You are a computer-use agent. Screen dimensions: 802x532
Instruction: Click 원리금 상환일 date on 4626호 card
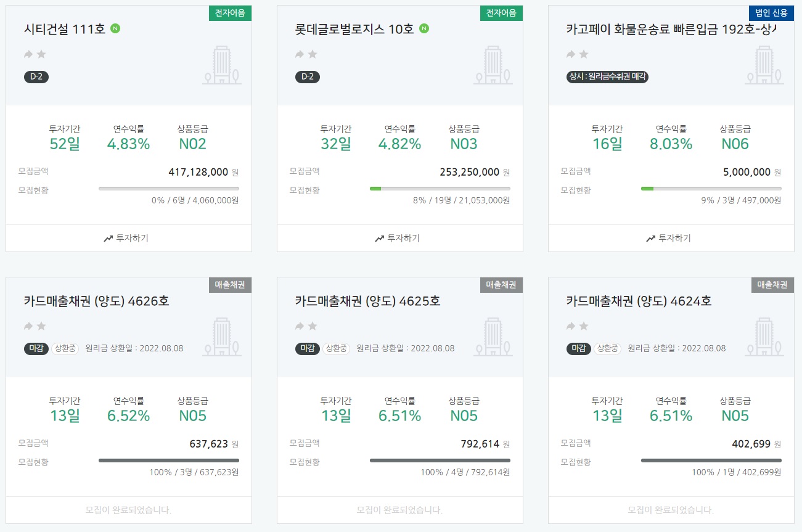[x=134, y=348]
